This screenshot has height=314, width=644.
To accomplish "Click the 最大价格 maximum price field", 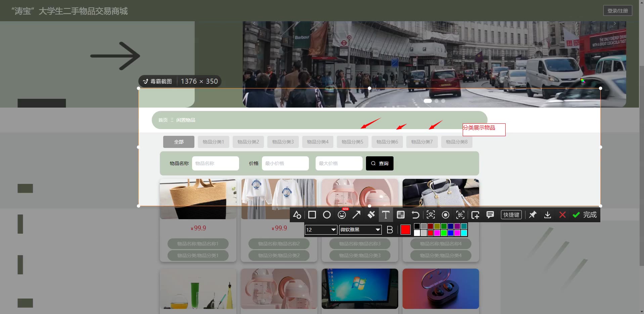I will click(339, 163).
